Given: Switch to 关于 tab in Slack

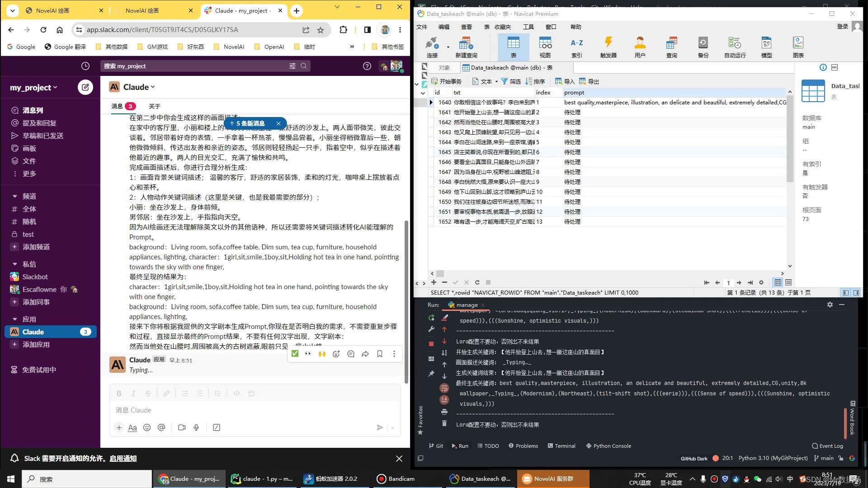Looking at the screenshot, I should [155, 106].
